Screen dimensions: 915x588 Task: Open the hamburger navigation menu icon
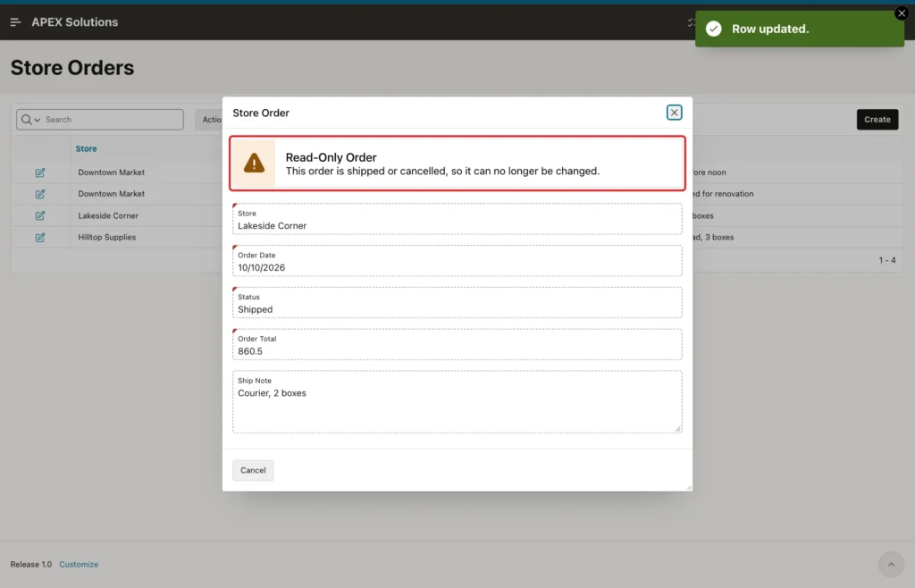coord(15,22)
